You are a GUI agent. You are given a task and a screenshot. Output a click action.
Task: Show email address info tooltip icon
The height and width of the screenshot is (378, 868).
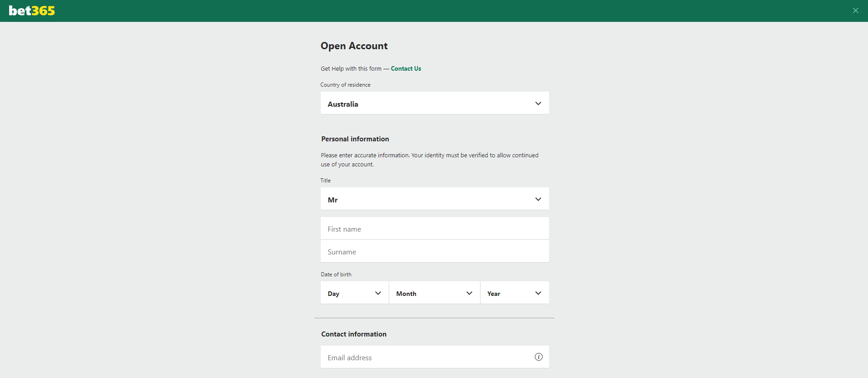[539, 357]
